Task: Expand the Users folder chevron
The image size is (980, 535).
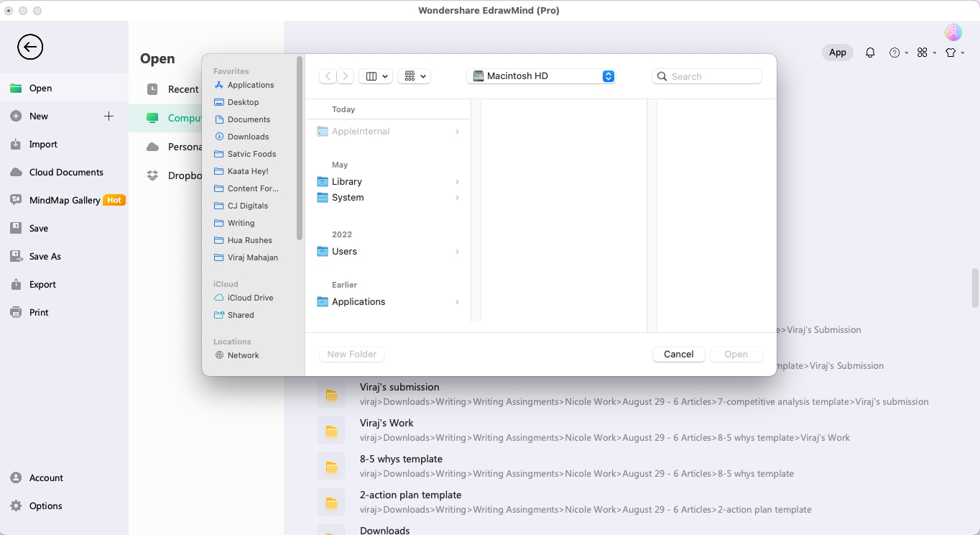Action: [x=457, y=252]
